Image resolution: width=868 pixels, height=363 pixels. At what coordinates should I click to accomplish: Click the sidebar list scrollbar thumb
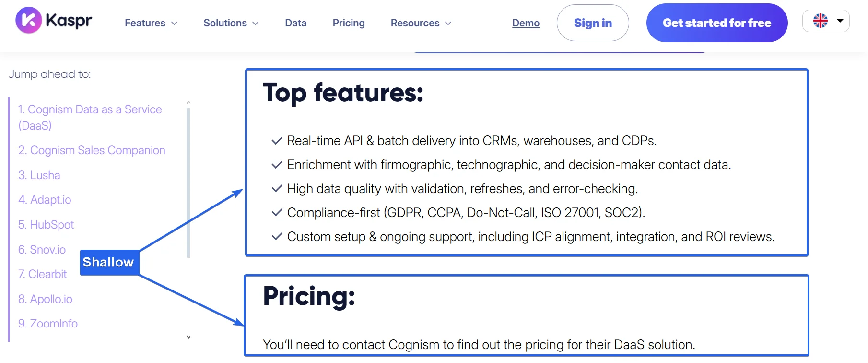(x=188, y=182)
